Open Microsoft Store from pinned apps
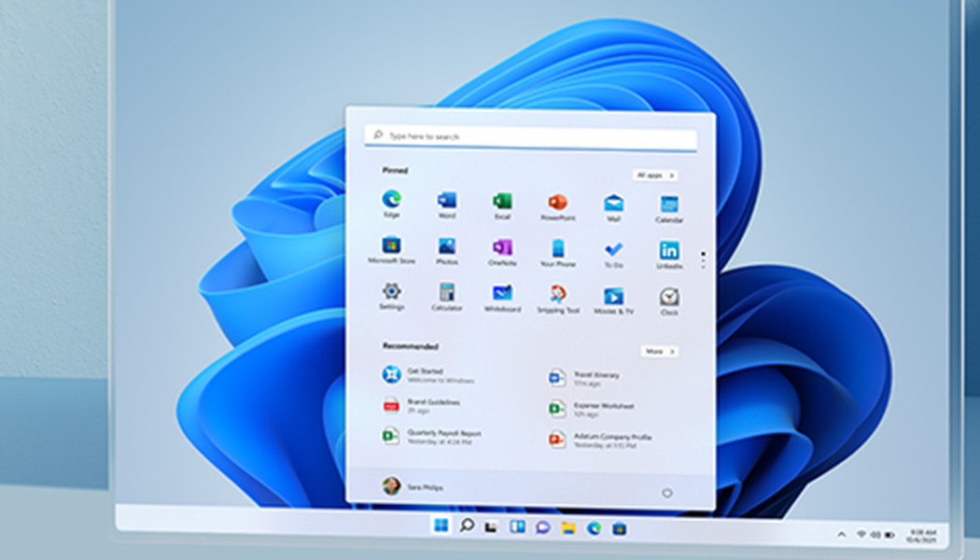 (391, 246)
